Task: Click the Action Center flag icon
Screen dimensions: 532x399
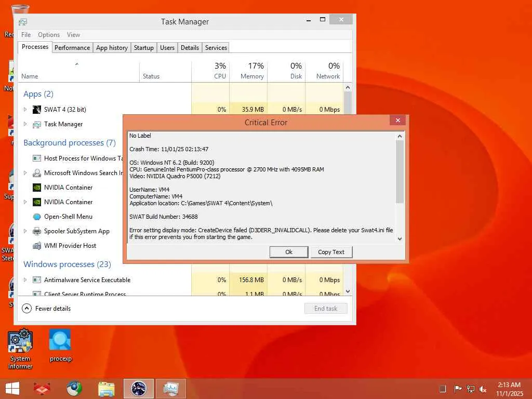Action: (x=458, y=389)
